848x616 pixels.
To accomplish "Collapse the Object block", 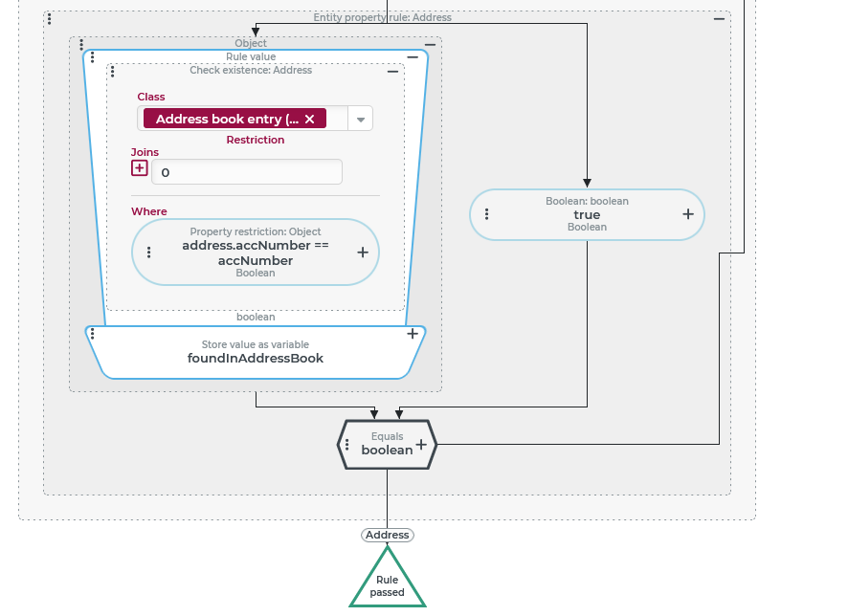I will tap(430, 44).
